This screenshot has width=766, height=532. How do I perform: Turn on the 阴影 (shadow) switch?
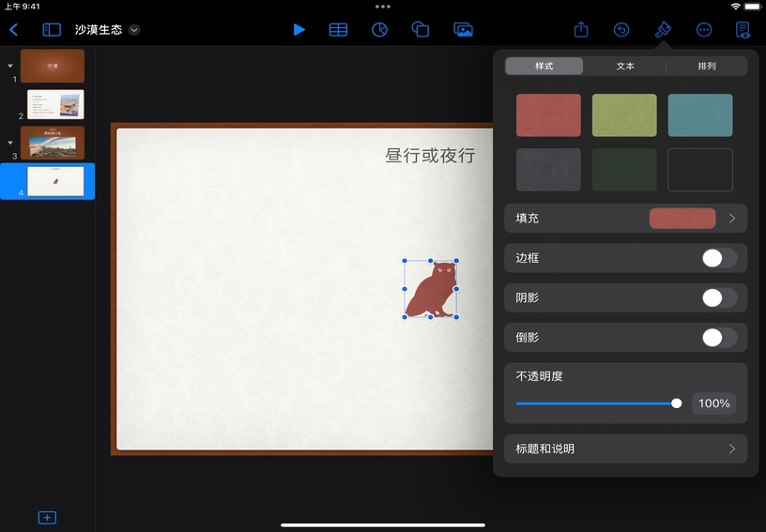point(719,298)
